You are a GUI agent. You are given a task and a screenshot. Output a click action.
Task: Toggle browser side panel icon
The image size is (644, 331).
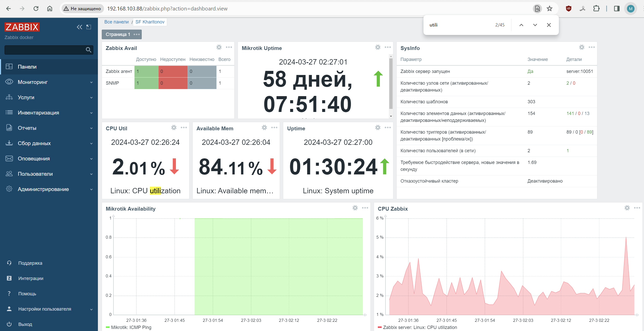point(616,9)
